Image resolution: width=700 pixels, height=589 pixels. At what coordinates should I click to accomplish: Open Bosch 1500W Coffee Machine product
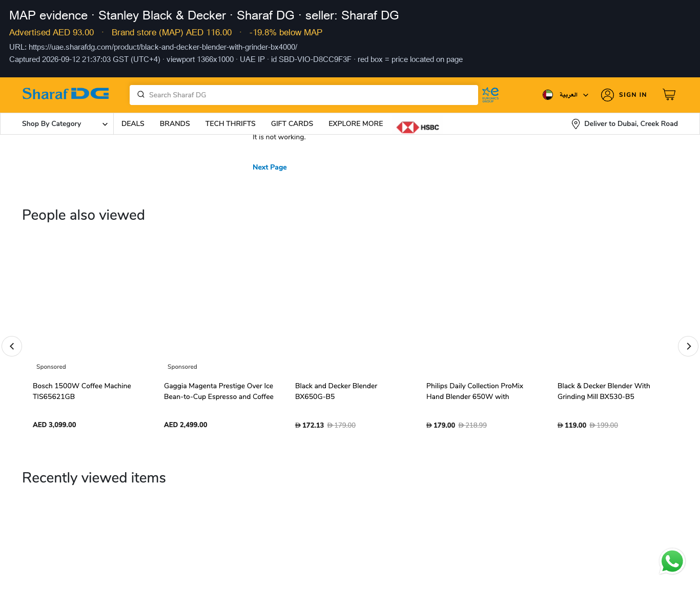pos(82,391)
